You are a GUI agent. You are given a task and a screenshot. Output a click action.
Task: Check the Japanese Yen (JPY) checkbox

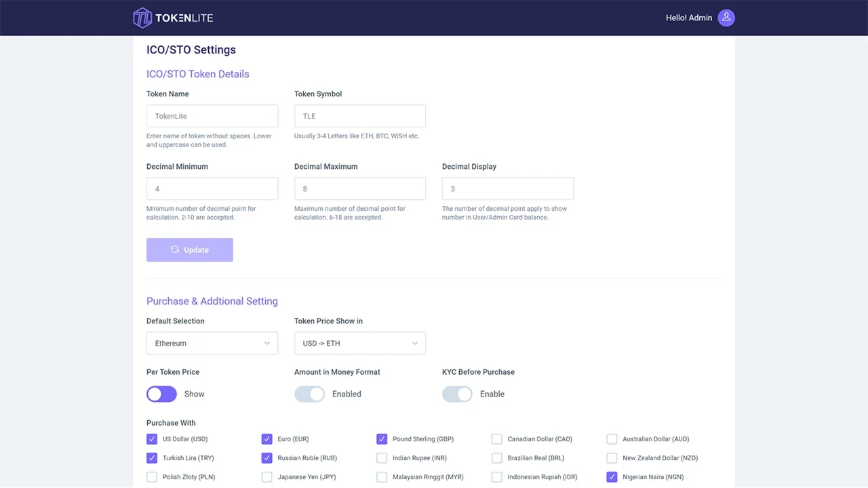point(267,477)
